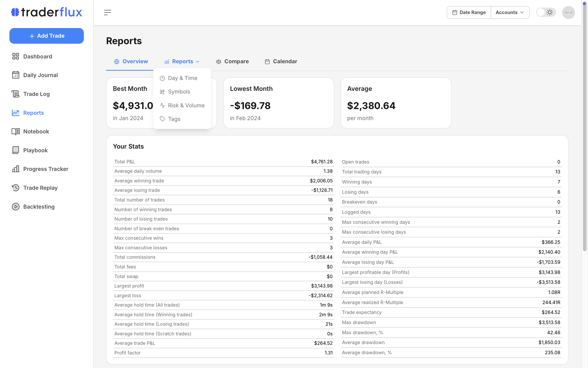Image resolution: width=588 pixels, height=368 pixels.
Task: Collapse the Reports tab dropdown chevron
Action: point(198,62)
